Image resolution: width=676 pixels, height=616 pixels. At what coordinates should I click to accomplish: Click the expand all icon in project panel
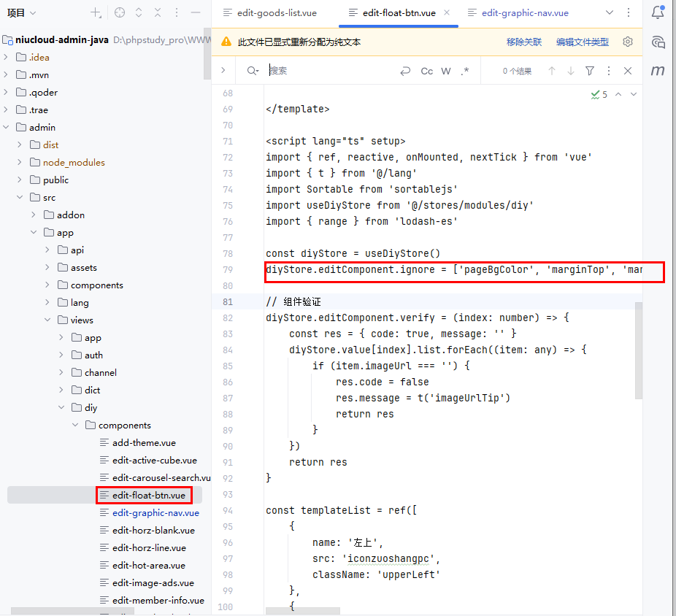tap(139, 12)
